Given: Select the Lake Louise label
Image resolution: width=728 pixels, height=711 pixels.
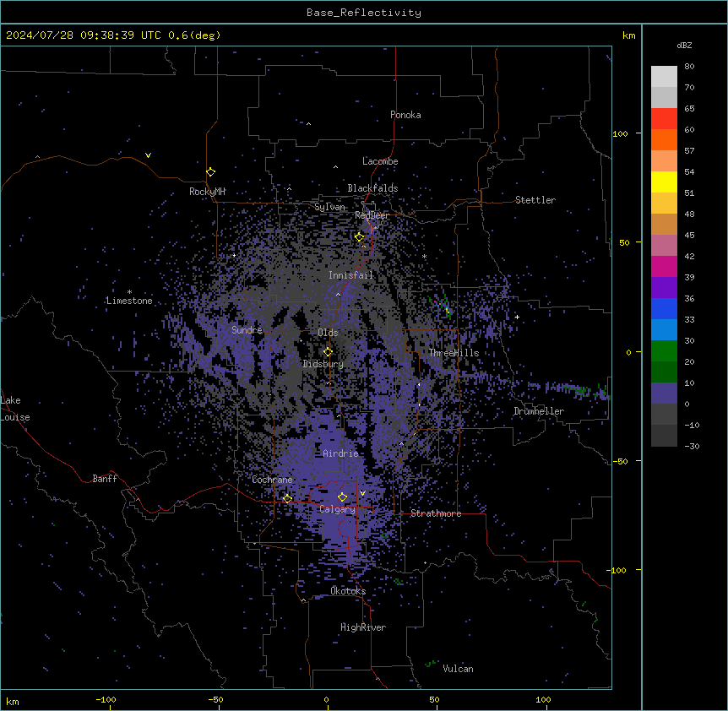Looking at the screenshot, I should (15, 409).
